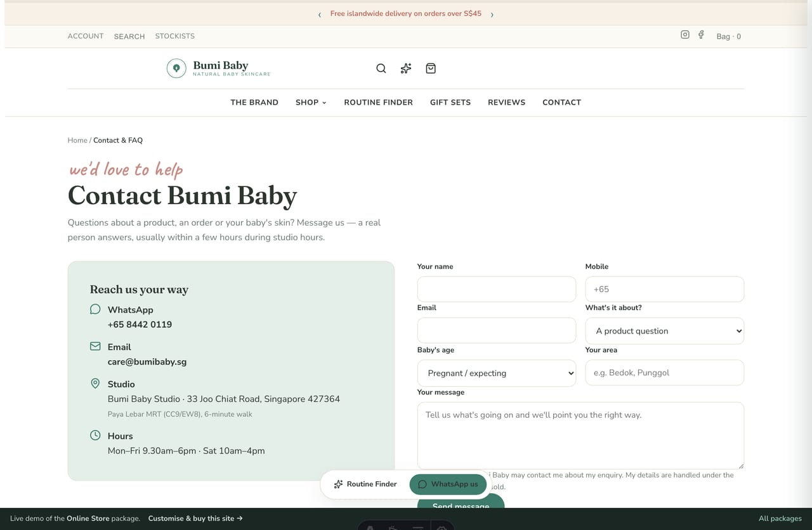This screenshot has width=812, height=530.
Task: Click Customise & buy this site link
Action: tap(195, 519)
